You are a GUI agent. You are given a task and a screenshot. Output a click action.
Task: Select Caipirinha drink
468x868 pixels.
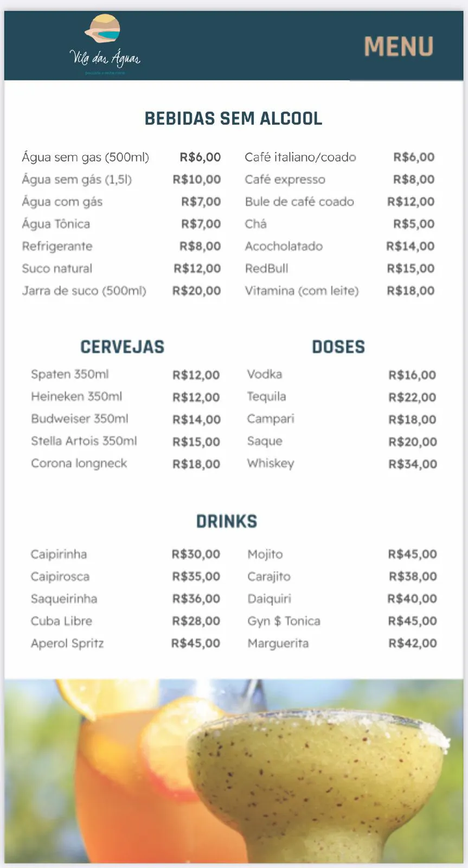(x=59, y=554)
